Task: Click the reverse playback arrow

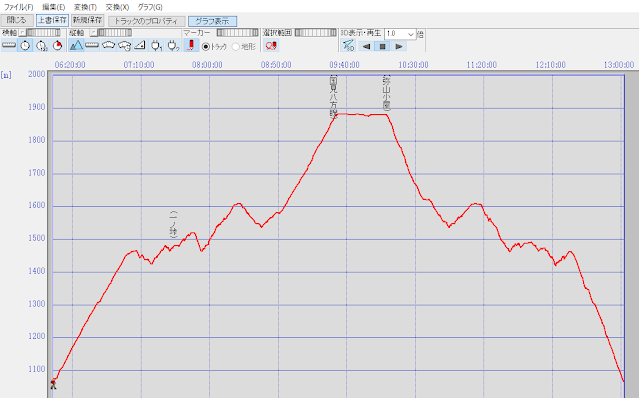Action: pos(366,46)
